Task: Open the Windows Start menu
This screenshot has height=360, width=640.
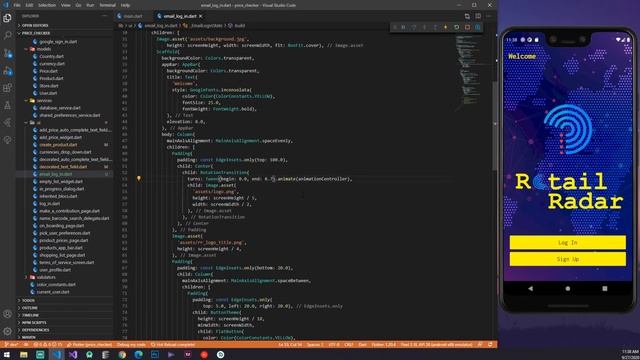Action: click(x=7, y=355)
